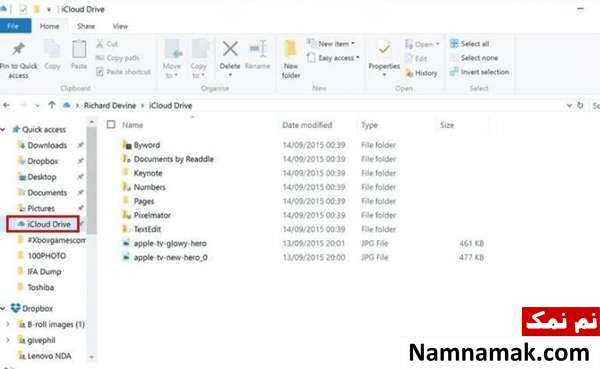Click the navigation pane scrollbar

(x=91, y=180)
